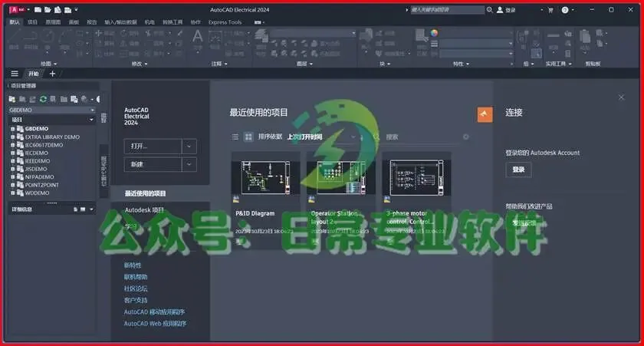Select 最近使用的项目 in start sidebar

pos(146,193)
